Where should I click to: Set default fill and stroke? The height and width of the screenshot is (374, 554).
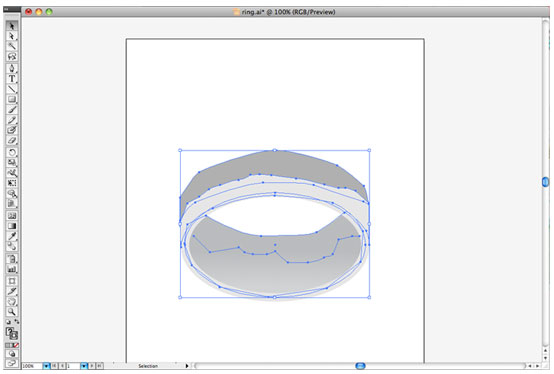pos(8,322)
